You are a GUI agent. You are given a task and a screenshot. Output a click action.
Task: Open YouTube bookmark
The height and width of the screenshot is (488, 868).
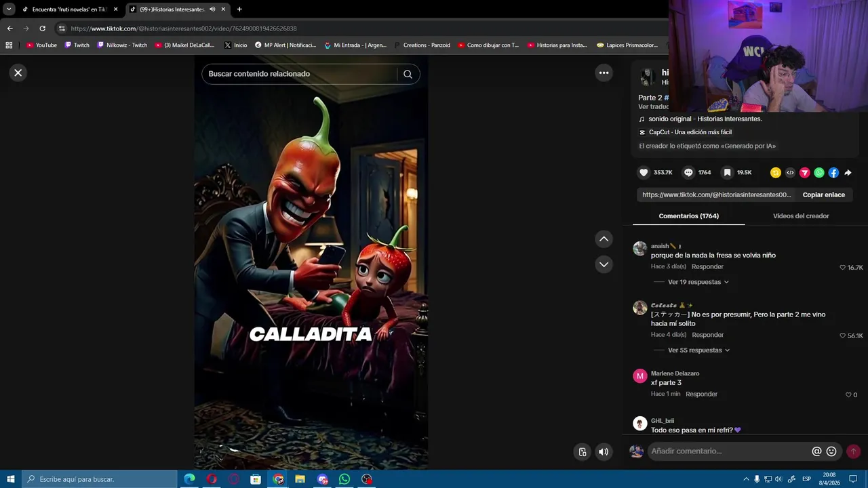(41, 45)
